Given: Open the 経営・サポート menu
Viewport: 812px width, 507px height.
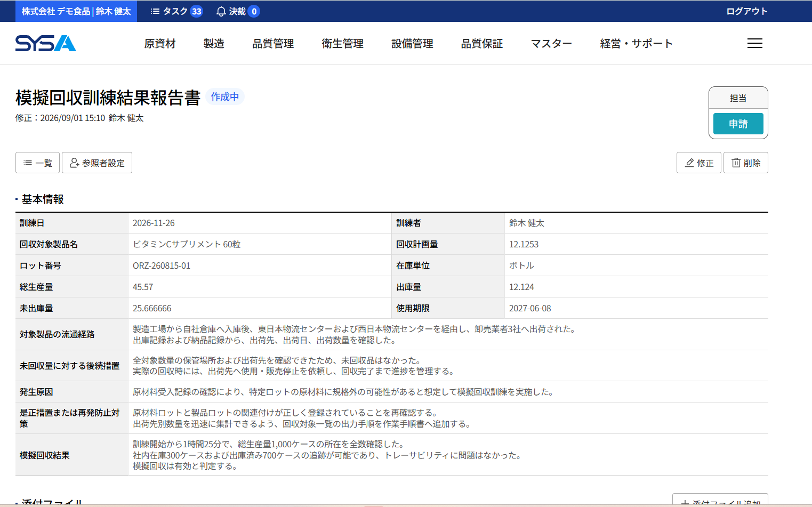Looking at the screenshot, I should click(x=636, y=44).
